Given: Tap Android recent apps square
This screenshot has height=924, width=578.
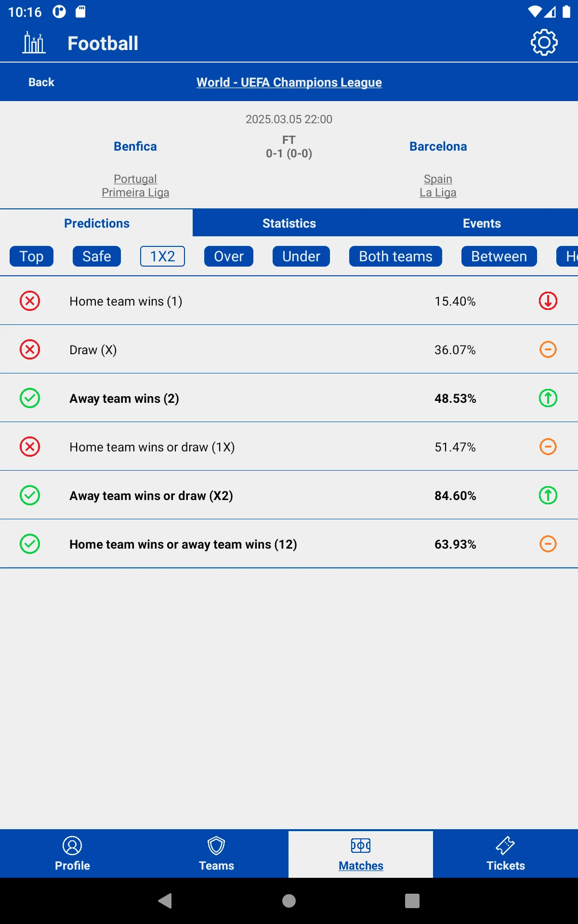Looking at the screenshot, I should [412, 900].
